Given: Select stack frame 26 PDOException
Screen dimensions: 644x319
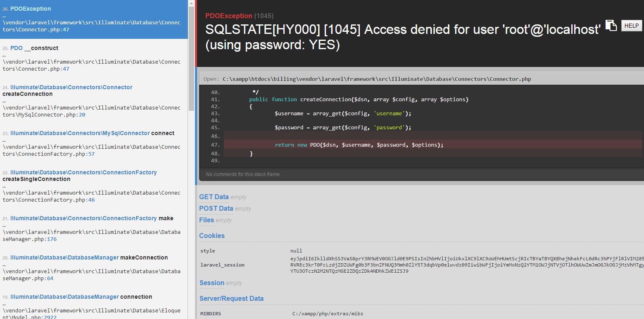Looking at the screenshot, I should click(x=94, y=19).
